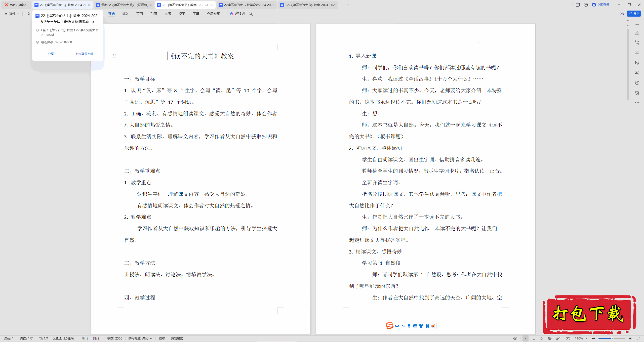Click the paragraph drag handle beside title
This screenshot has height=342, width=644.
tap(114, 56)
